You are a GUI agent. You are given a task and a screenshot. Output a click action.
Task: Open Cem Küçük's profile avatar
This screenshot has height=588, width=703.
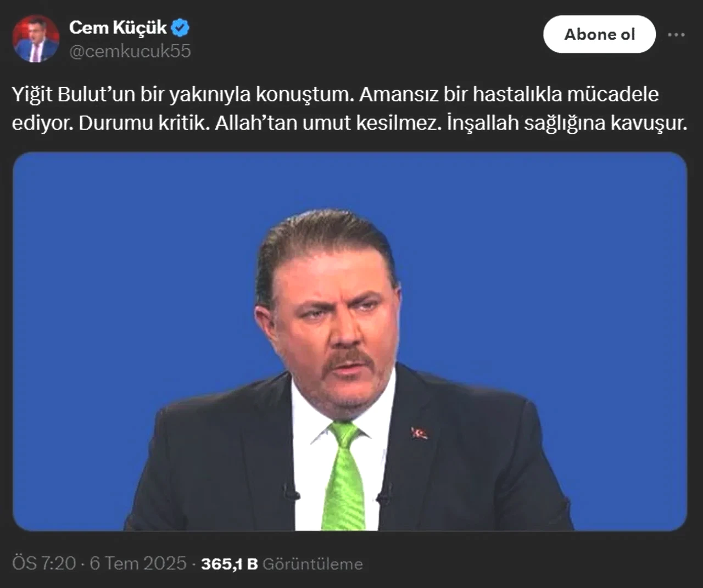36,39
